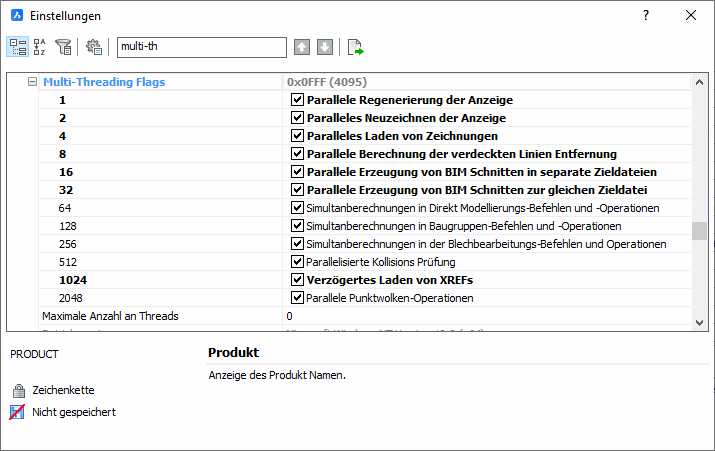The image size is (715, 451).
Task: Click the Anzeige des Produkt Namen text
Action: click(x=277, y=375)
